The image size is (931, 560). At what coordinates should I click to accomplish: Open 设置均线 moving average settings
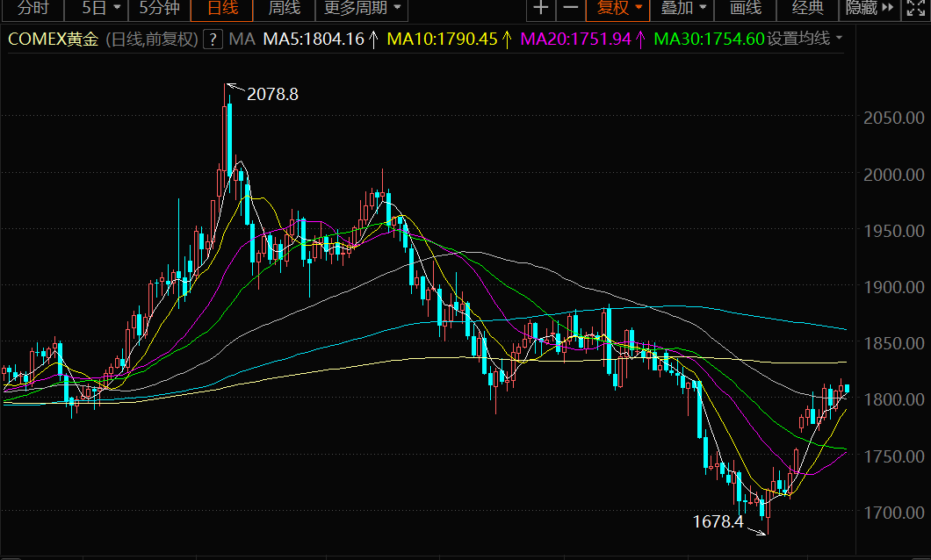tap(805, 39)
